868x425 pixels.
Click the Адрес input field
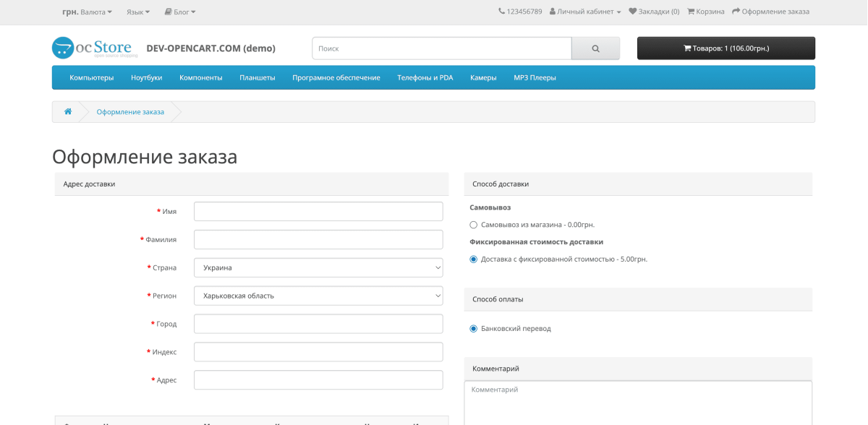coord(318,380)
